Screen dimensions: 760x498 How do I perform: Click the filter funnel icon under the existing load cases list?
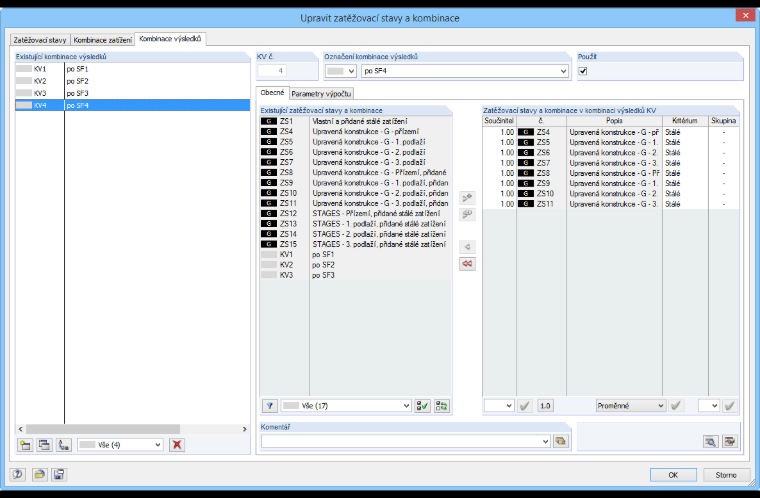coord(270,406)
